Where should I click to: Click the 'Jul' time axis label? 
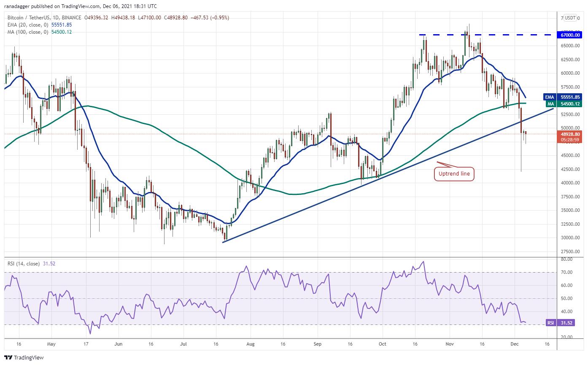click(183, 344)
